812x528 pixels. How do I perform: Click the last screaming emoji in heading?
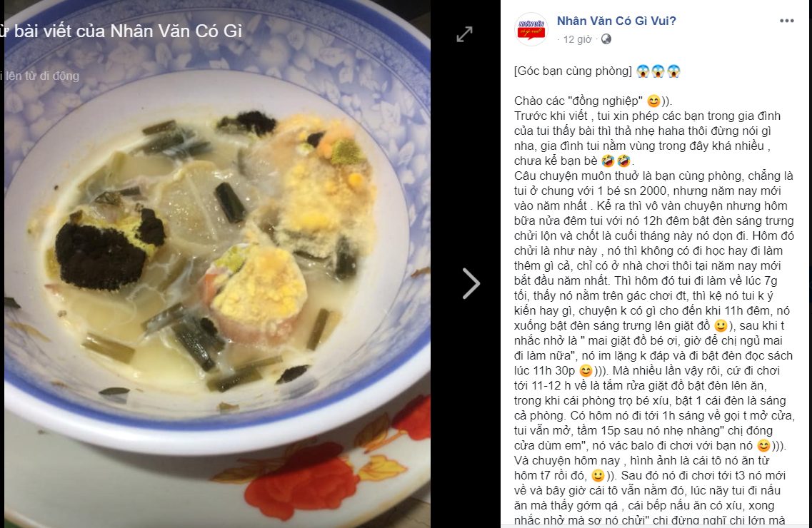coord(673,71)
